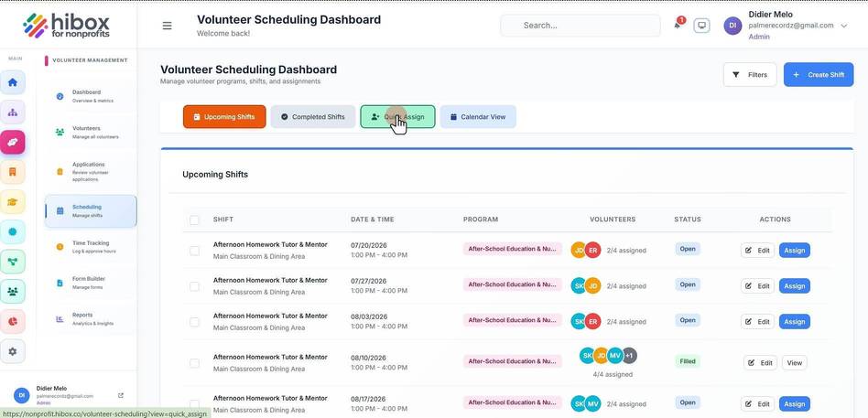Open the Filters dropdown button
This screenshot has width=868, height=418.
(x=750, y=75)
